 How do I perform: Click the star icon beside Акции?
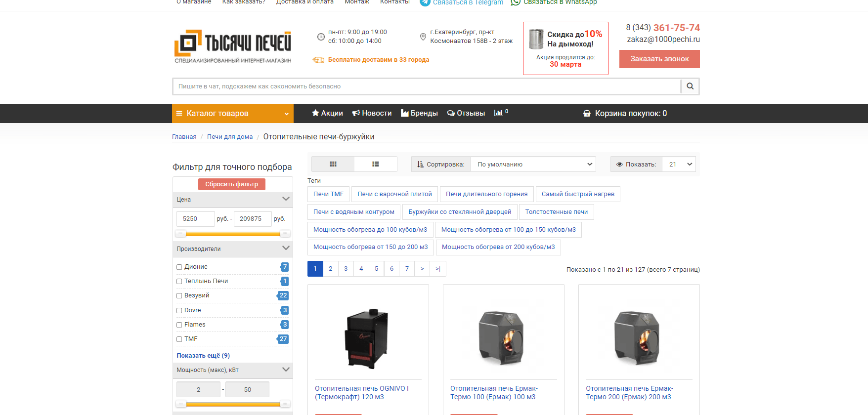pos(315,113)
